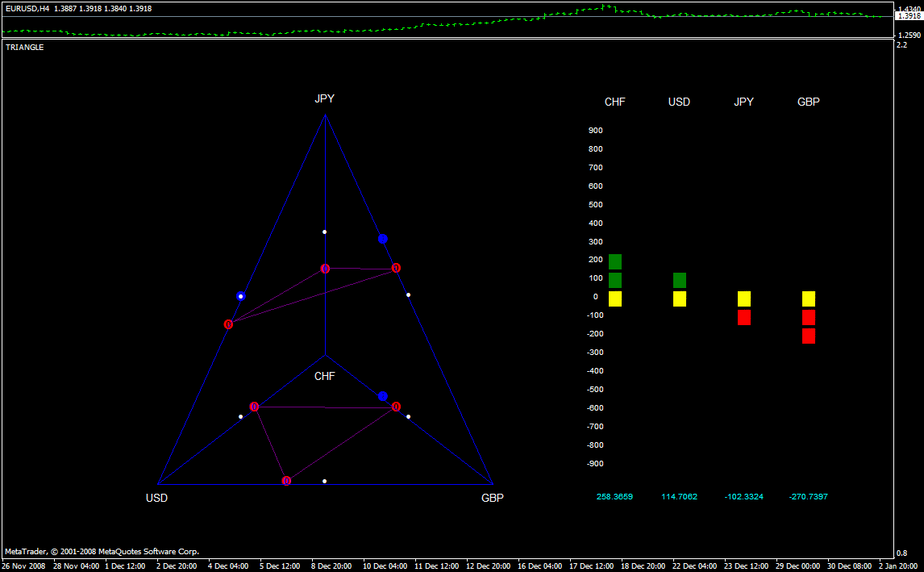Click the red marker on the JPY-CHF vertical line

pos(325,269)
